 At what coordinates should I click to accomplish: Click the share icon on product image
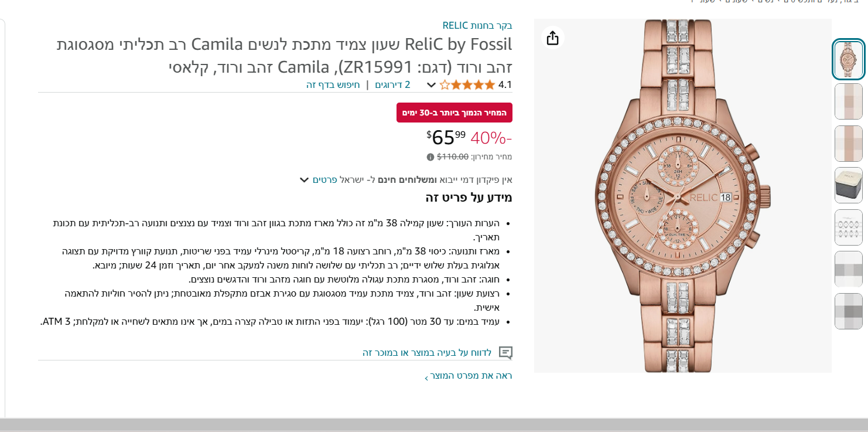[x=552, y=39]
